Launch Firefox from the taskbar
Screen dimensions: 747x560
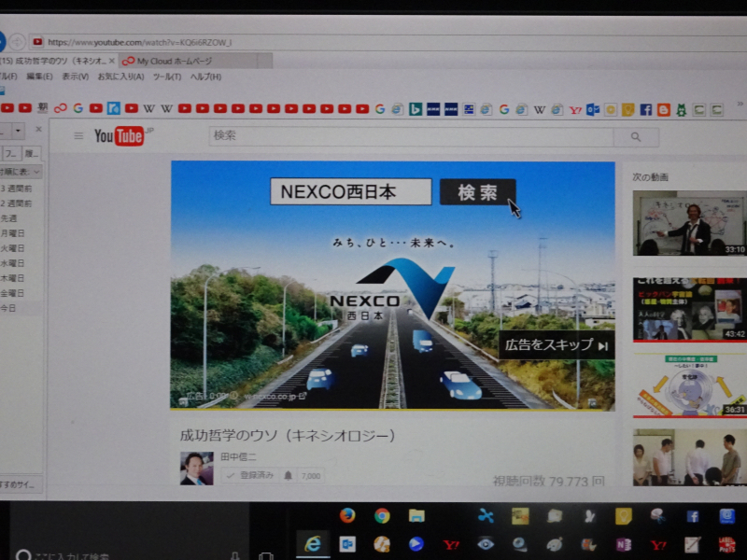click(347, 515)
